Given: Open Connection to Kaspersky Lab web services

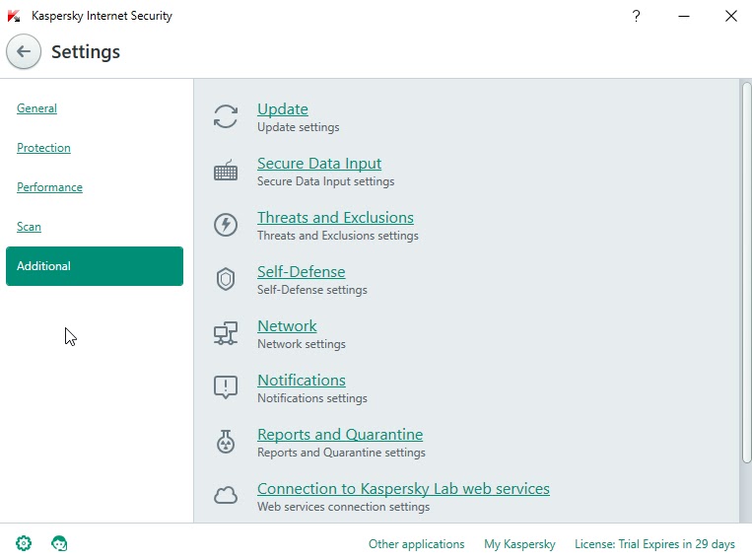Looking at the screenshot, I should click(x=403, y=488).
